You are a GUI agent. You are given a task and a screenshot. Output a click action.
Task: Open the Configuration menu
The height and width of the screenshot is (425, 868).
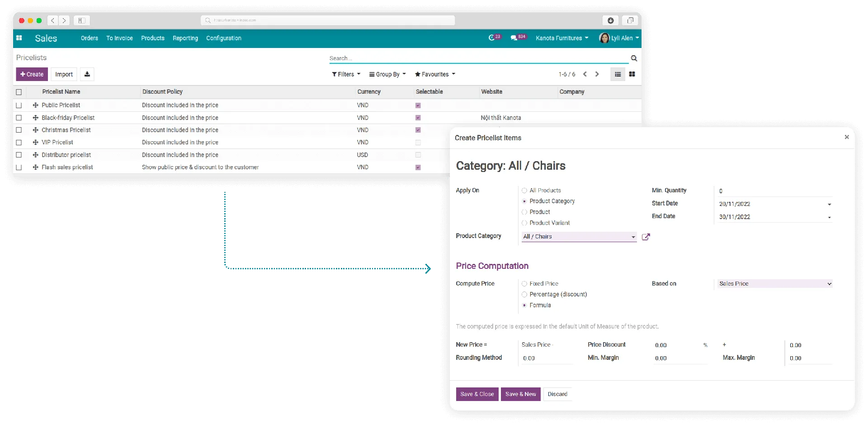pyautogui.click(x=223, y=38)
